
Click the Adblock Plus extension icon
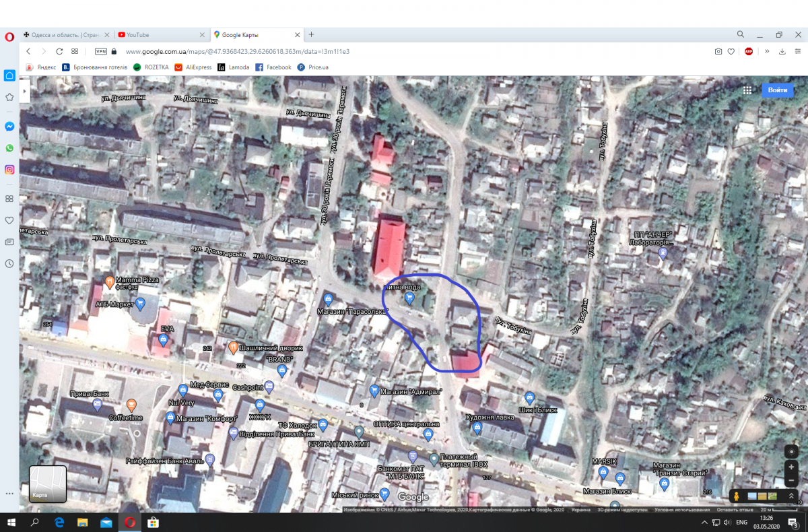[x=749, y=51]
